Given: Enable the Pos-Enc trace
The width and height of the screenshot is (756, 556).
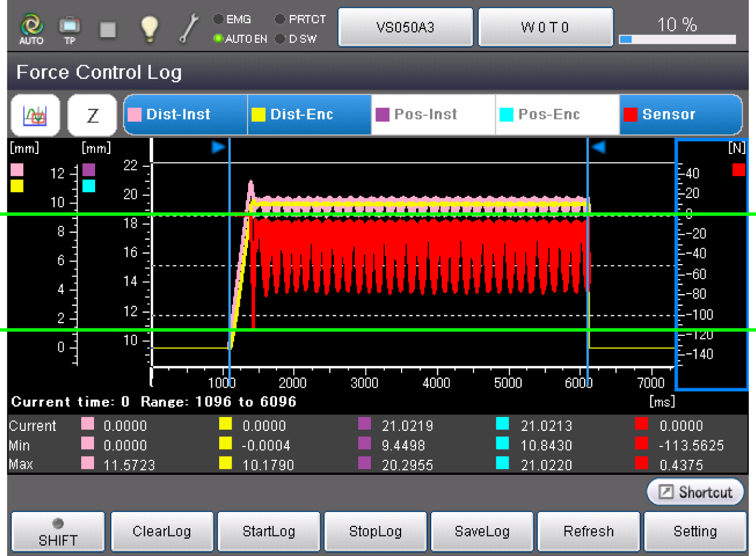Looking at the screenshot, I should point(557,115).
